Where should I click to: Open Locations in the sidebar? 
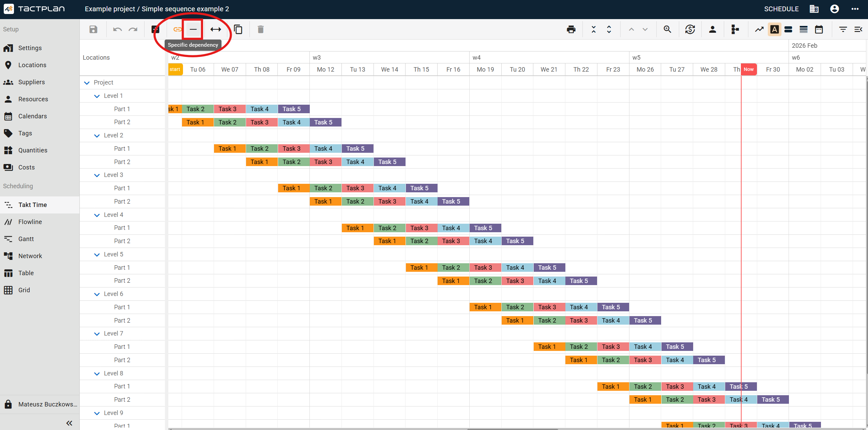coord(40,65)
